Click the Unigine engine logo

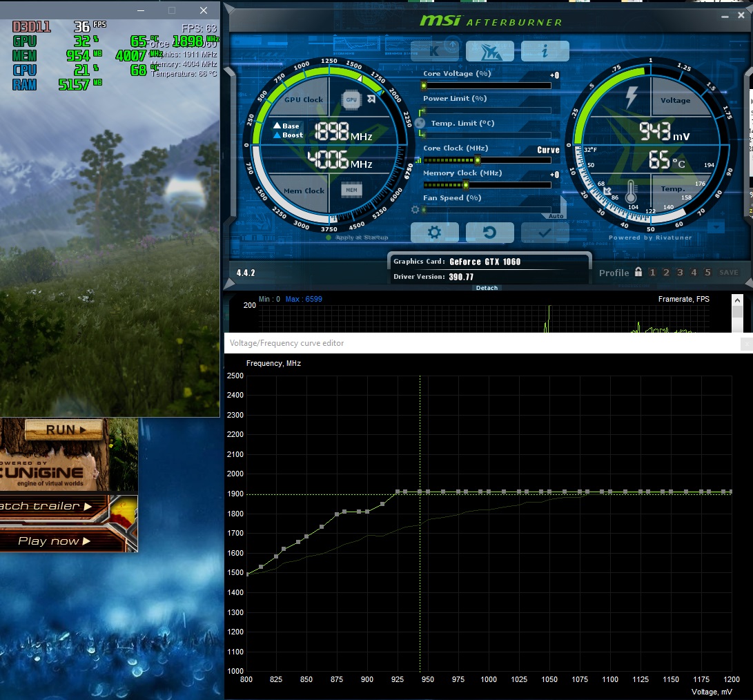[42, 474]
